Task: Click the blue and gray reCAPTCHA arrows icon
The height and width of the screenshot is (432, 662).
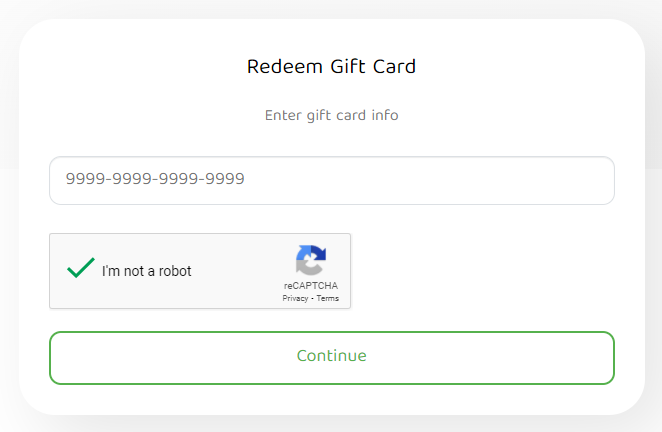Action: [x=310, y=262]
